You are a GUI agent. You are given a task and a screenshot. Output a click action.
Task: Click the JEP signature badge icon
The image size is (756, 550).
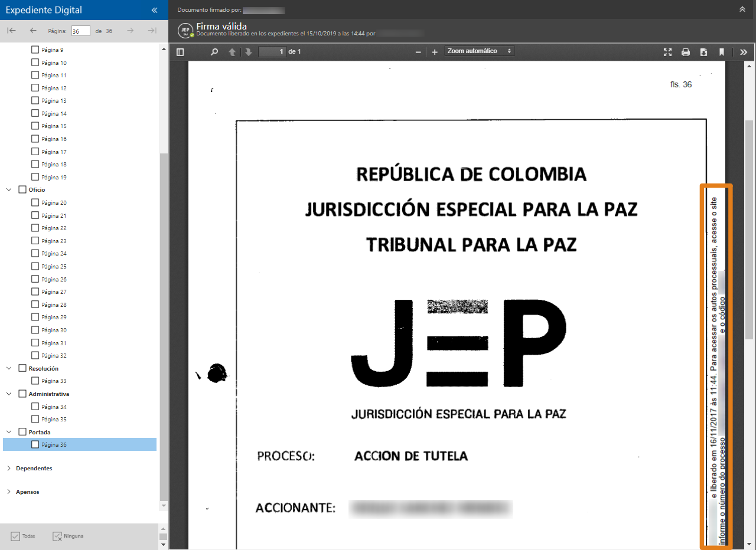point(185,30)
